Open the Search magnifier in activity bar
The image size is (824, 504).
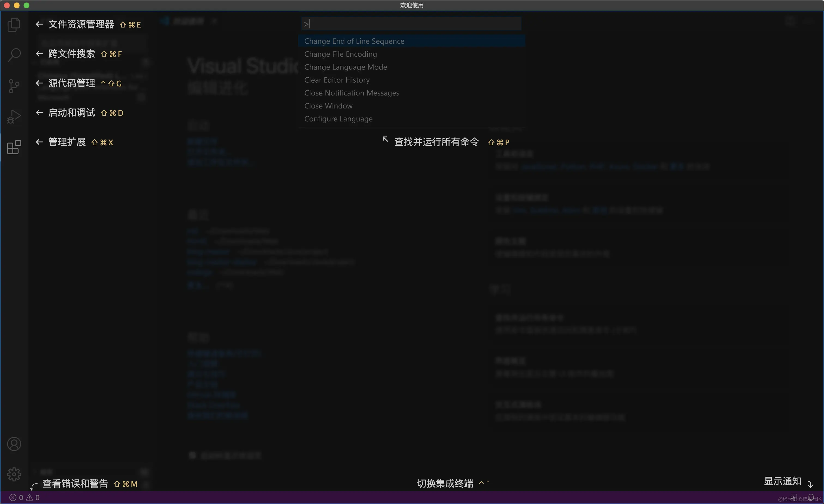click(x=14, y=55)
